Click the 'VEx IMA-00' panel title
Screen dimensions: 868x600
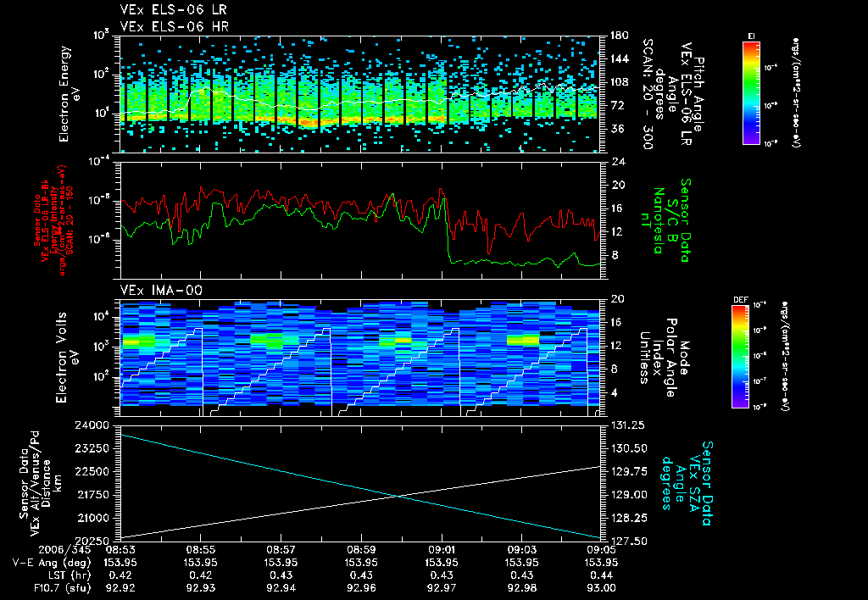pyautogui.click(x=161, y=290)
